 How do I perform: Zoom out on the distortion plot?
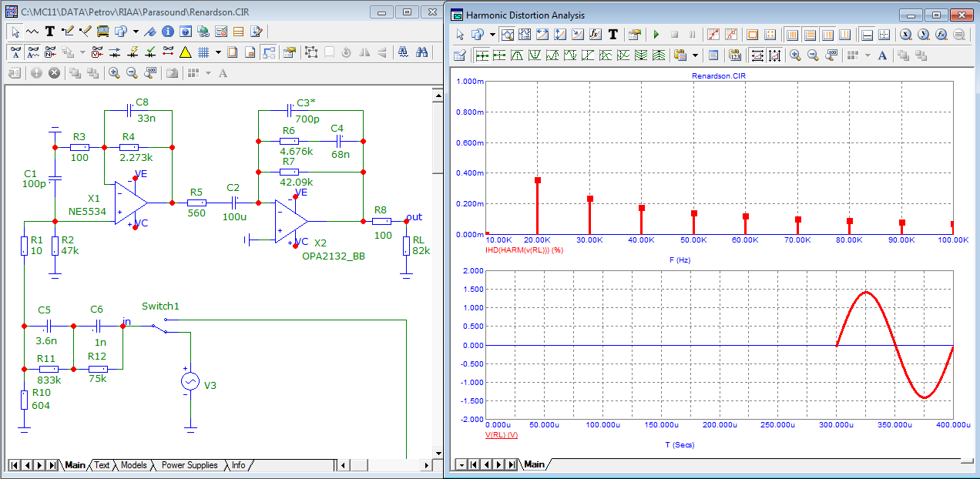pos(813,55)
